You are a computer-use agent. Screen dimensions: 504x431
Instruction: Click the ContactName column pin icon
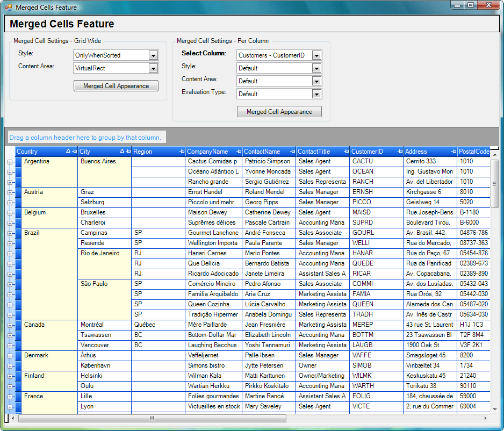pyautogui.click(x=292, y=152)
